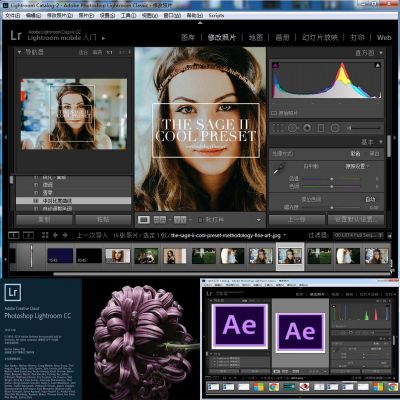Click the second window display icon 2
The height and width of the screenshot is (400, 400).
28,235
